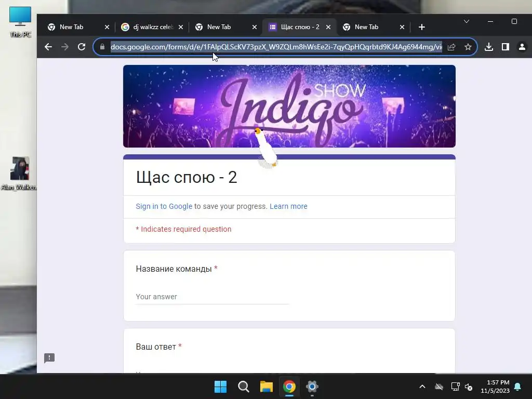Minimize the Chrome window

click(x=490, y=21)
